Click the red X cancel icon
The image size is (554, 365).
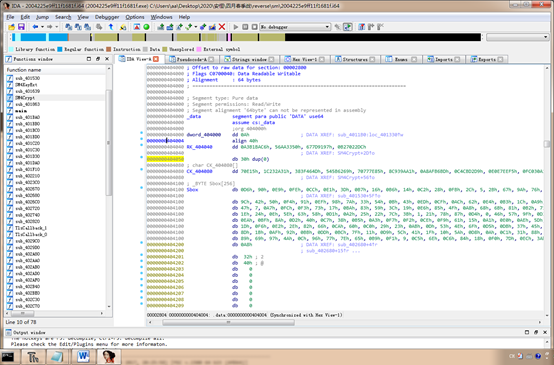(x=222, y=27)
